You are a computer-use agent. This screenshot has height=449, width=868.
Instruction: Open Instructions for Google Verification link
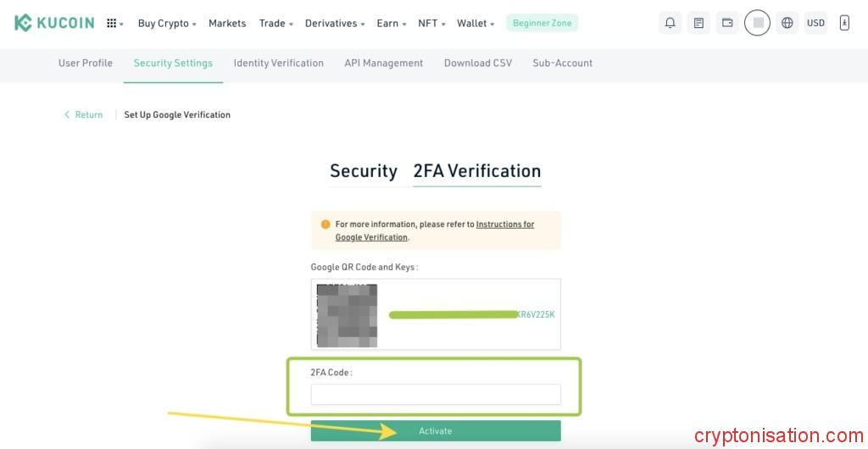pyautogui.click(x=504, y=224)
